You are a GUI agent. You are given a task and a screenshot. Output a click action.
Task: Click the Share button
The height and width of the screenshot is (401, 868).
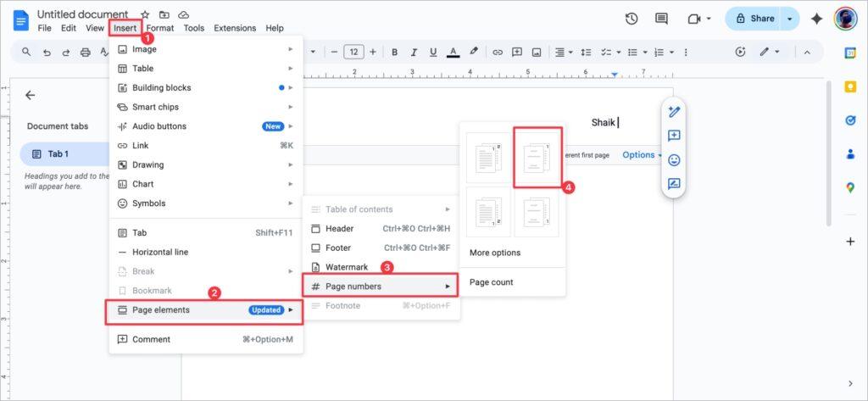pyautogui.click(x=754, y=19)
